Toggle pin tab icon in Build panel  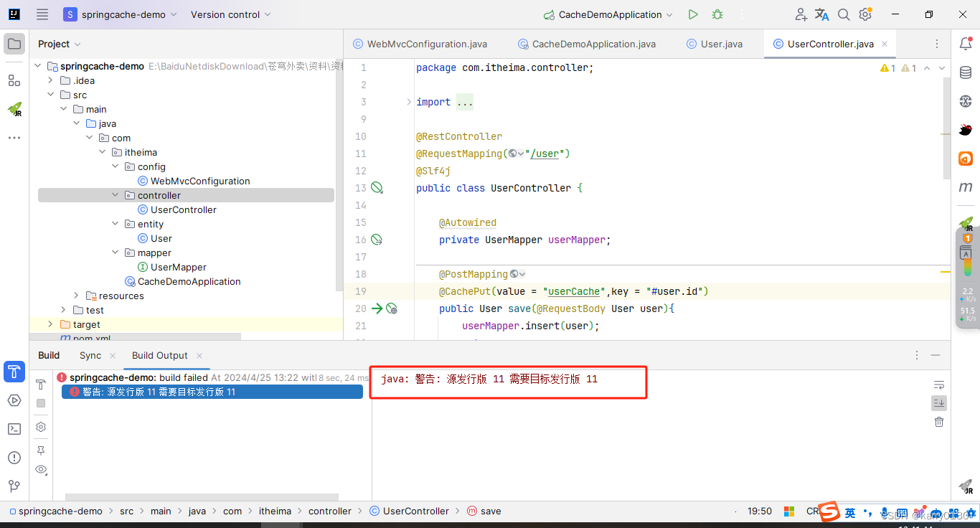(x=41, y=451)
